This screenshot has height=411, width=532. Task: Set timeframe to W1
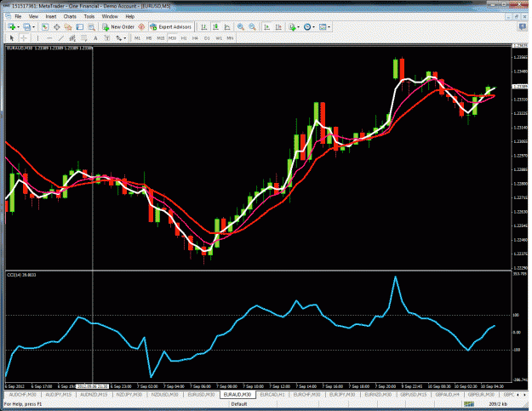pos(219,38)
